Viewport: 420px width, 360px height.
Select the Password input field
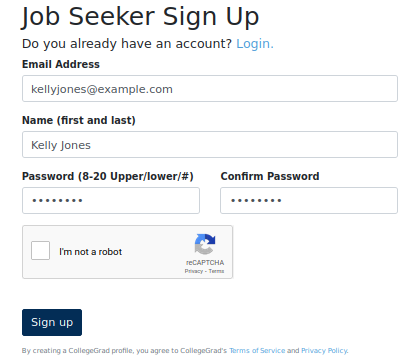(x=111, y=200)
